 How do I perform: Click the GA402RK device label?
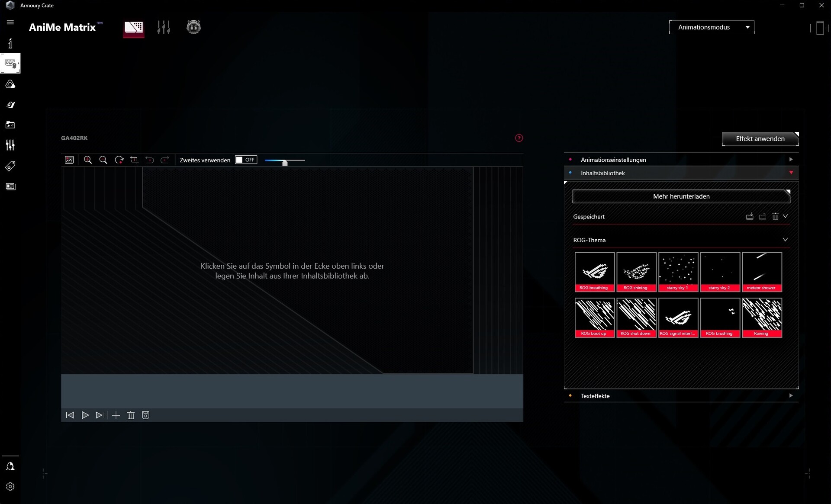tap(74, 138)
